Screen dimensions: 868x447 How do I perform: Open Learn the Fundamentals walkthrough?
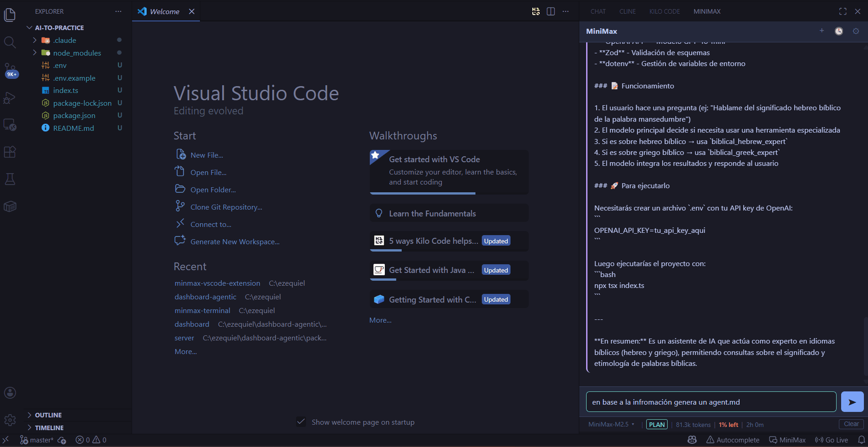pyautogui.click(x=449, y=213)
